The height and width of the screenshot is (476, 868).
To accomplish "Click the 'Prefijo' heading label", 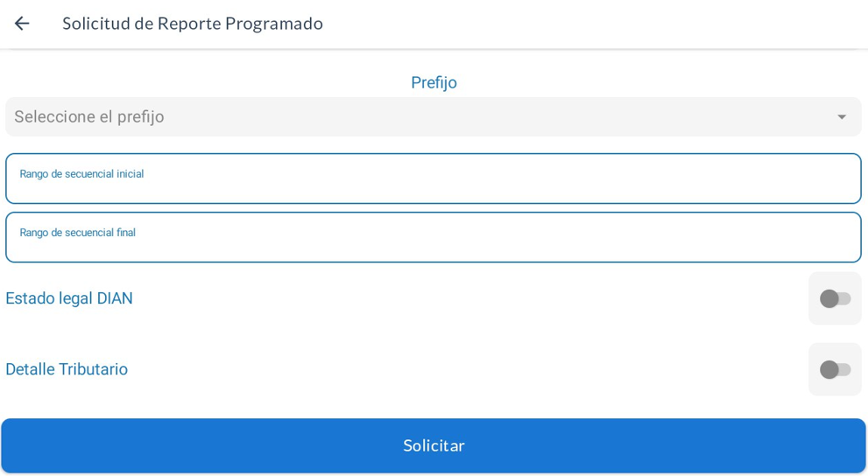I will click(434, 82).
